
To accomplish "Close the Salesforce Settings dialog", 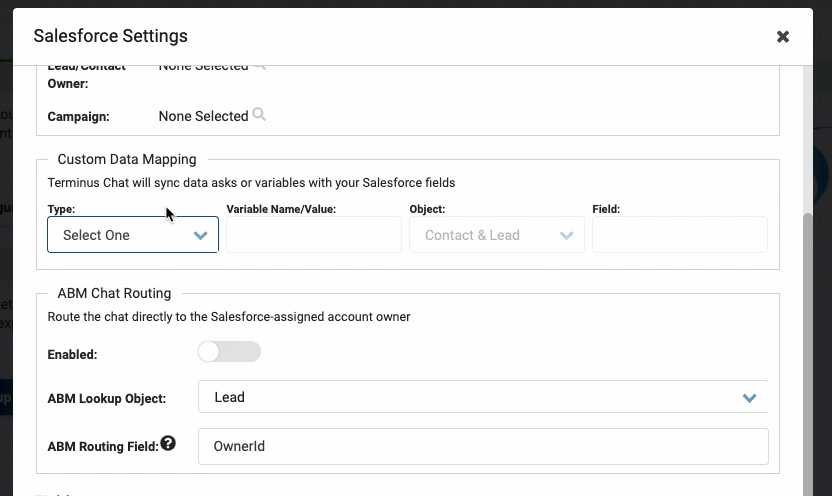I will (x=783, y=37).
